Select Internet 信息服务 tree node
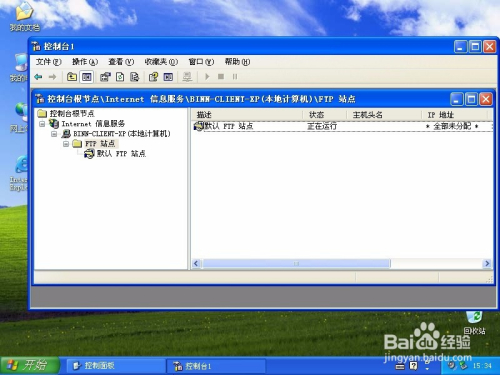This screenshot has height=375, width=500. click(93, 124)
